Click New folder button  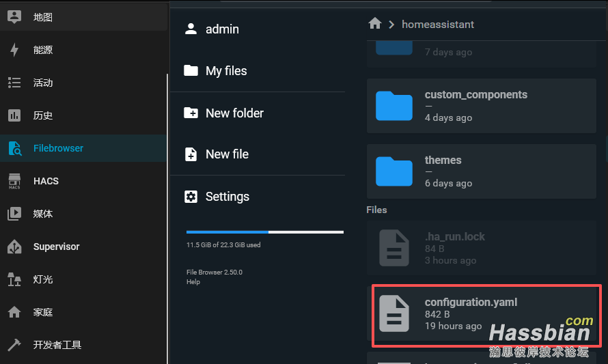234,113
